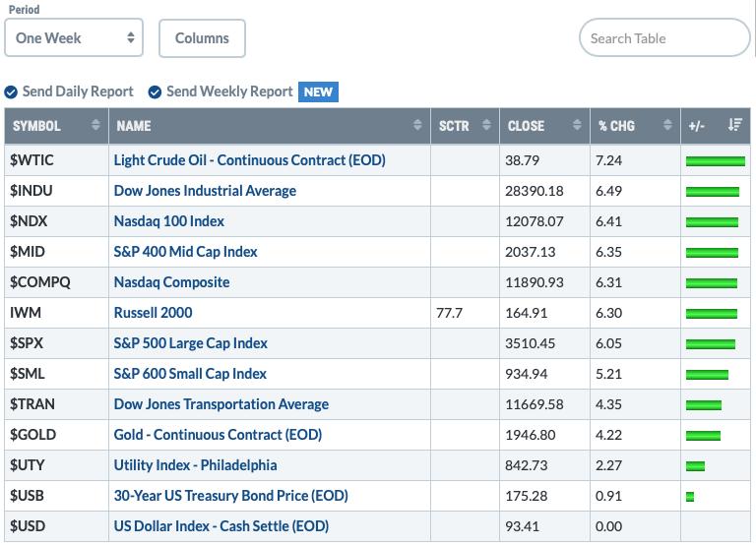The height and width of the screenshot is (546, 756).
Task: Focus the Search Table input field
Action: point(664,38)
